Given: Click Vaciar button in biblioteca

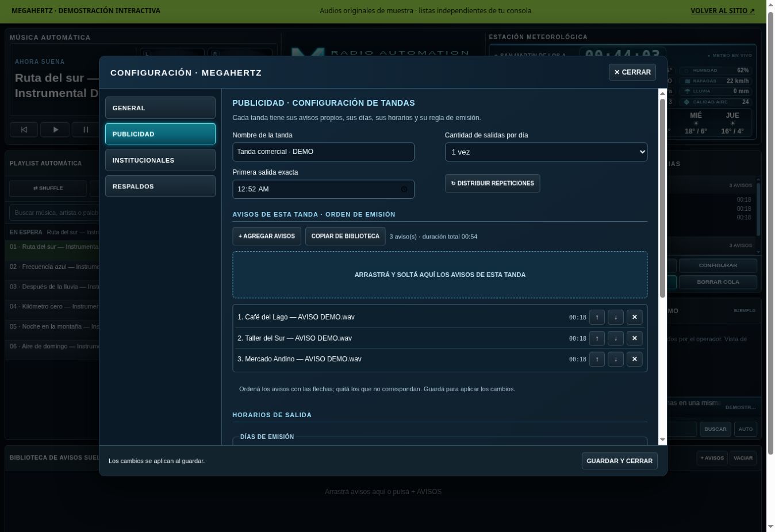Looking at the screenshot, I should coord(743,458).
